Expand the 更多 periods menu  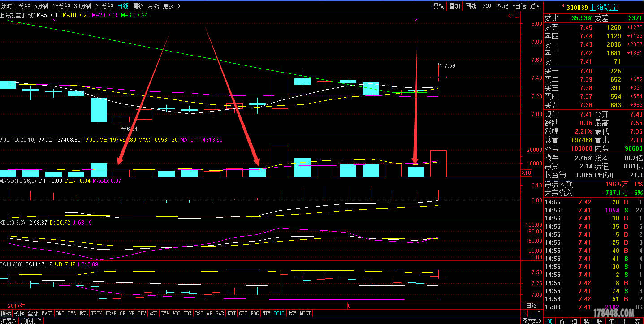pos(172,6)
